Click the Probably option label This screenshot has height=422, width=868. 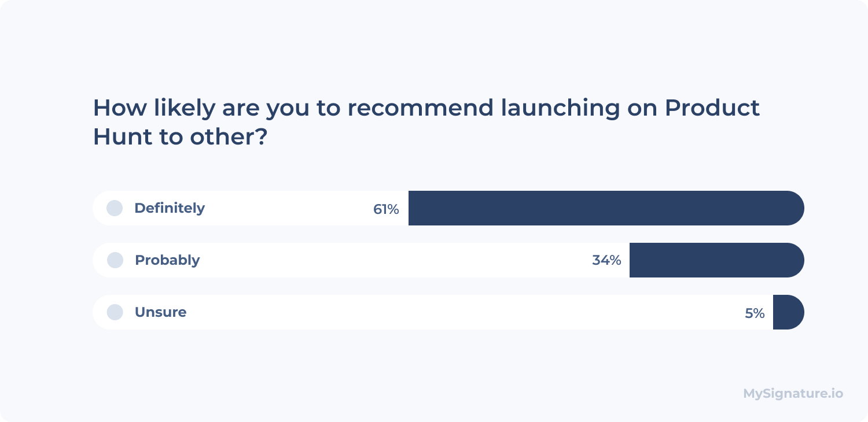coord(167,260)
